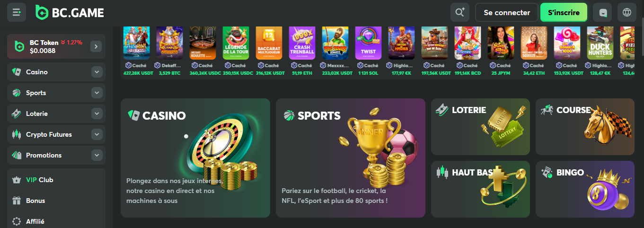Click the S'inscrire button
Image resolution: width=644 pixels, height=228 pixels.
tap(564, 13)
